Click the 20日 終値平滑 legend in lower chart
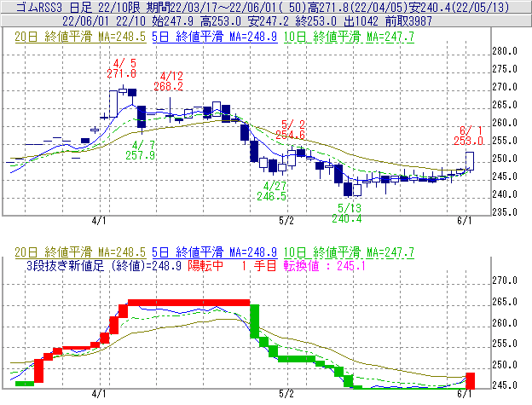 click(x=80, y=252)
